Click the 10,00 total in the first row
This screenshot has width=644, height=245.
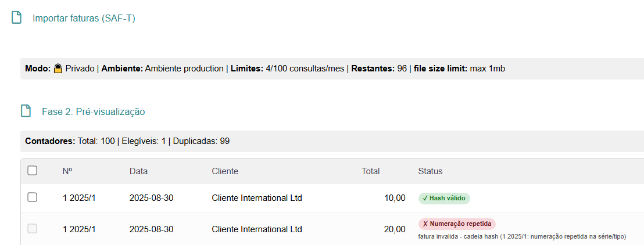[395, 198]
